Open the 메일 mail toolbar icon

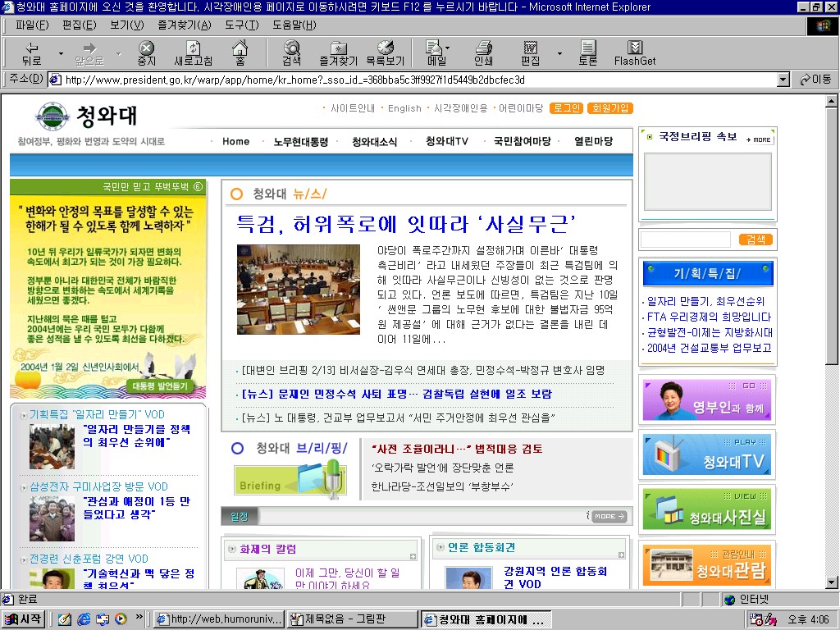pyautogui.click(x=436, y=53)
